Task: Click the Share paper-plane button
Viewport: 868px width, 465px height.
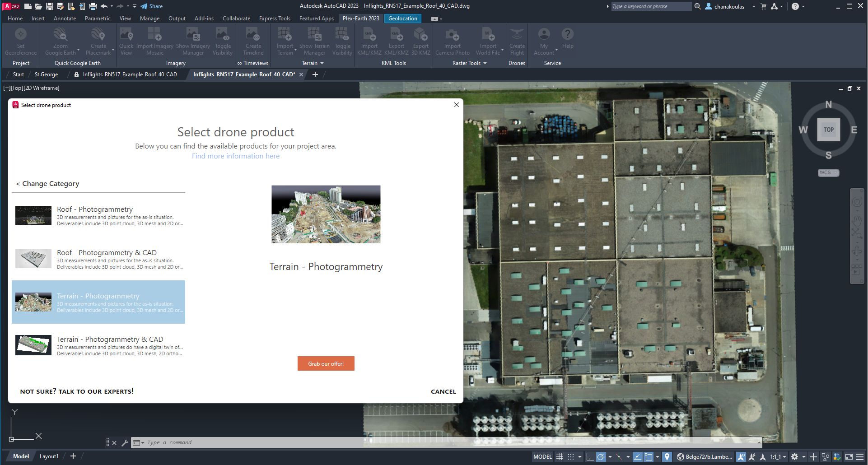Action: (x=152, y=6)
